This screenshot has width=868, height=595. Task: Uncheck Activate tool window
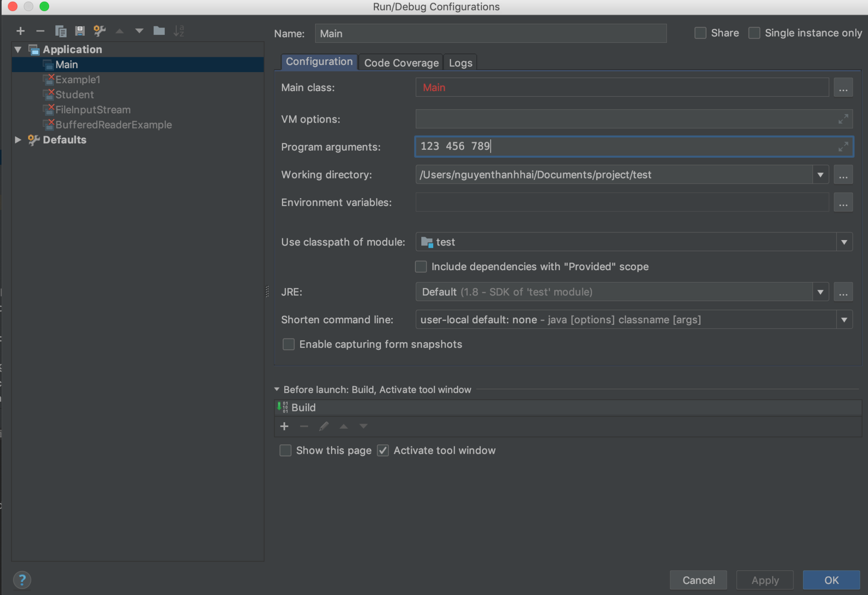(x=383, y=450)
